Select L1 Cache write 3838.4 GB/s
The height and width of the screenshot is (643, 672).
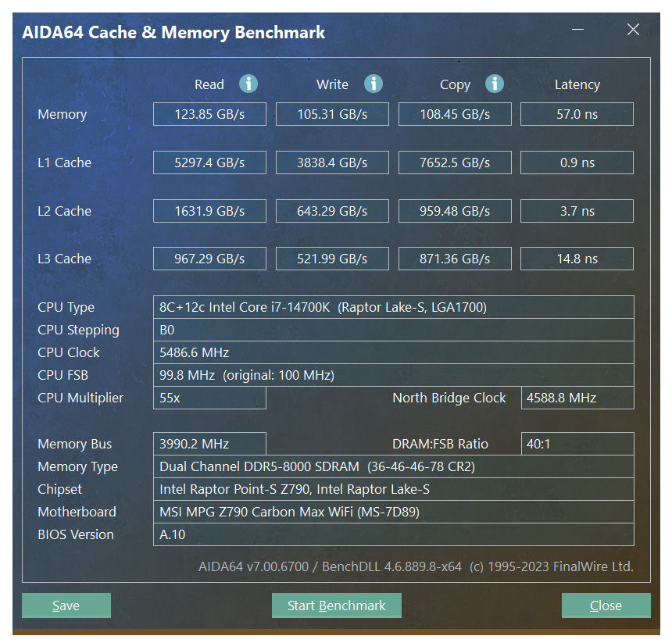pyautogui.click(x=332, y=163)
